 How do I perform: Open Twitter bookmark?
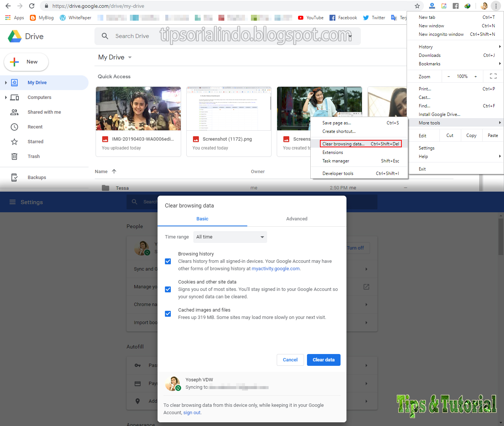click(x=374, y=18)
